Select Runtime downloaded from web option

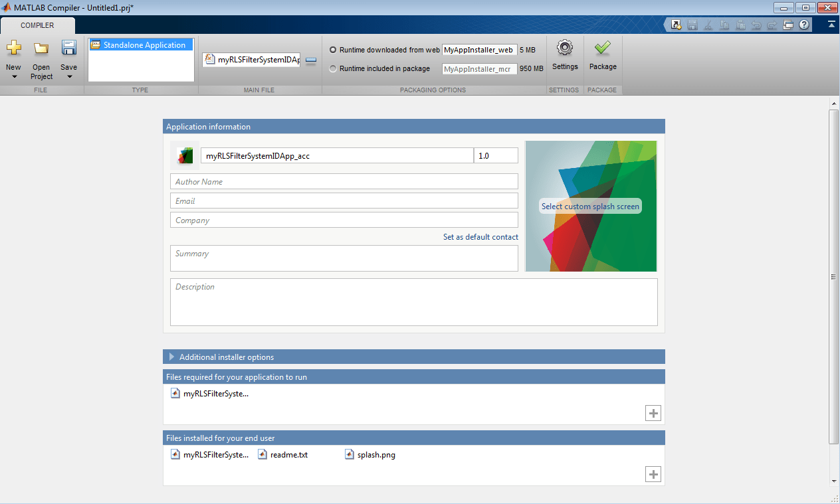[333, 50]
